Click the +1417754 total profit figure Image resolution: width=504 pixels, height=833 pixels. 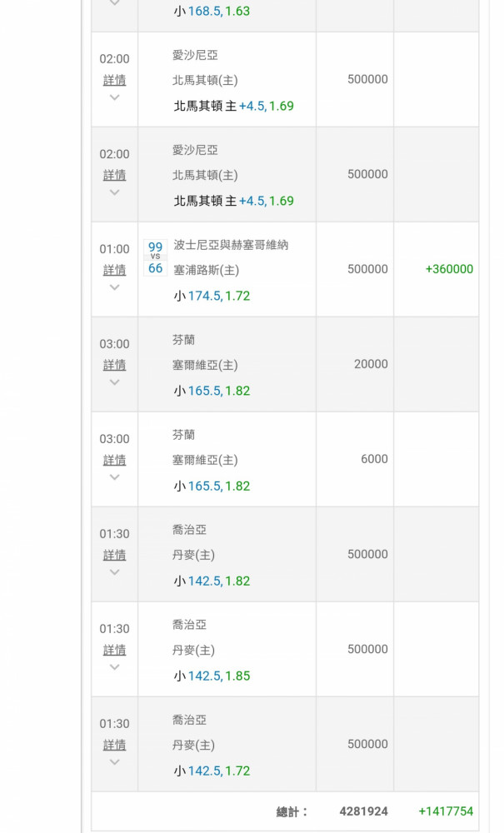[445, 811]
